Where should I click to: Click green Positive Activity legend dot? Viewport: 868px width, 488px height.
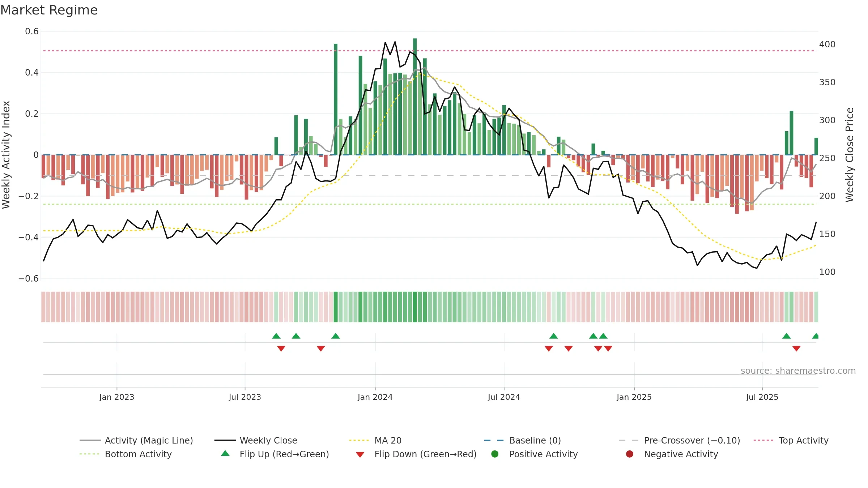pyautogui.click(x=495, y=454)
